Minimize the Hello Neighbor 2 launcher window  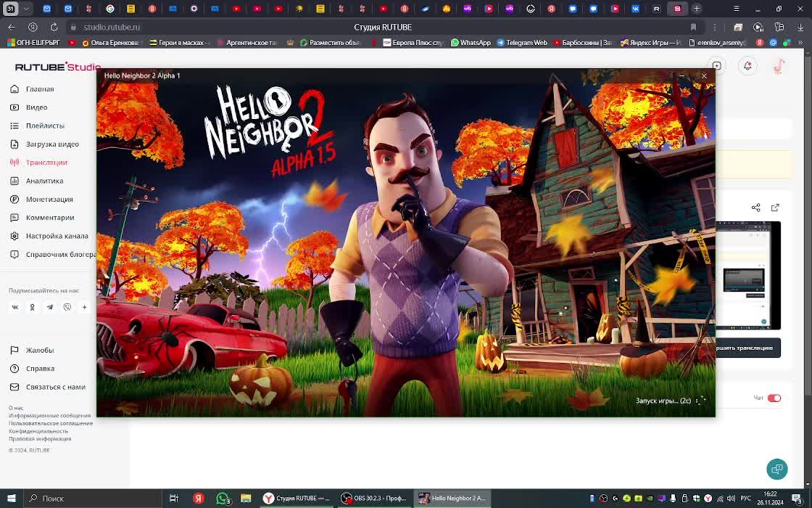(x=681, y=75)
